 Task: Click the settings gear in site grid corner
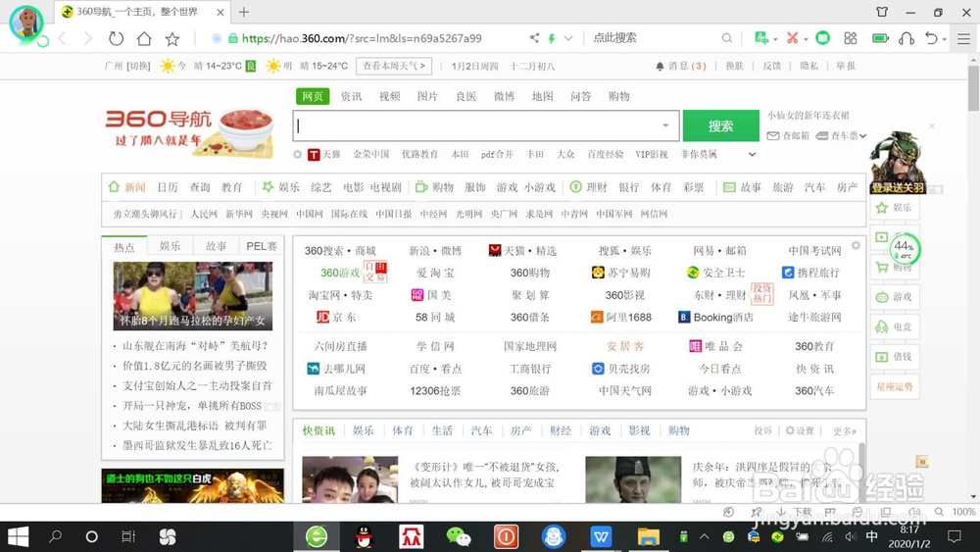pos(856,246)
